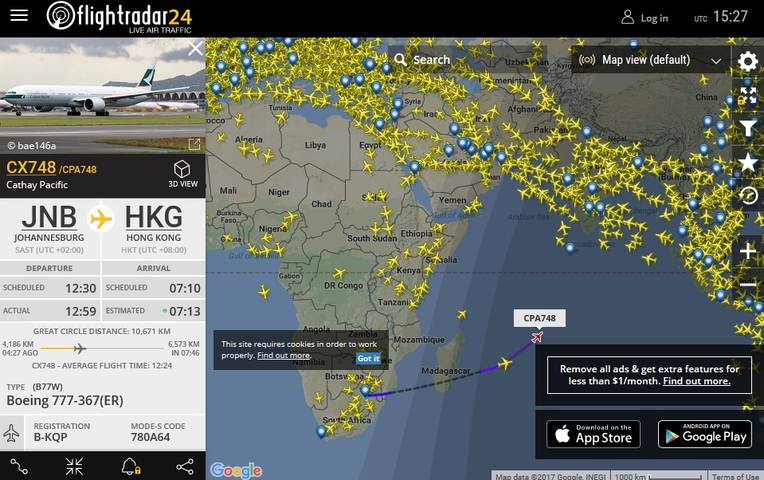Click the great circle distance text
764x480 pixels.
click(x=102, y=331)
